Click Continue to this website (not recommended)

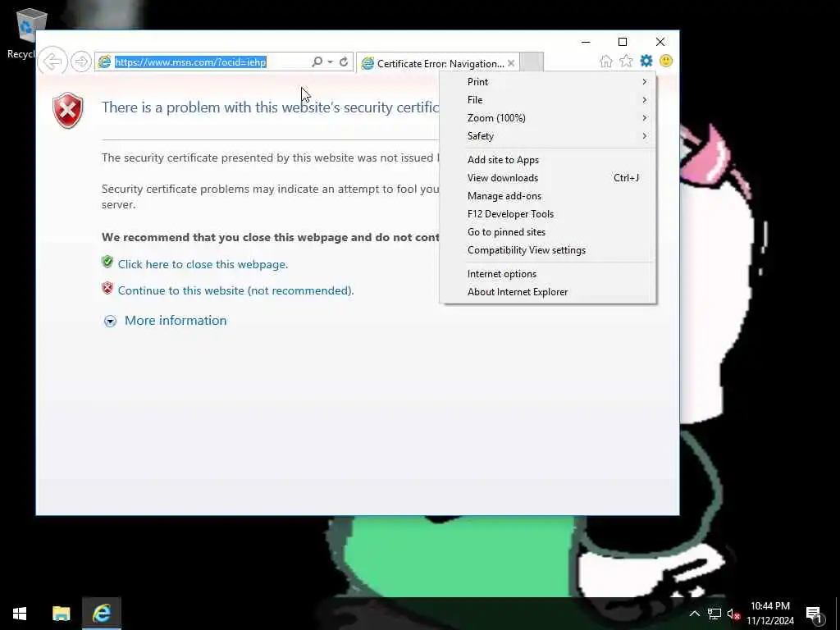pos(235,290)
